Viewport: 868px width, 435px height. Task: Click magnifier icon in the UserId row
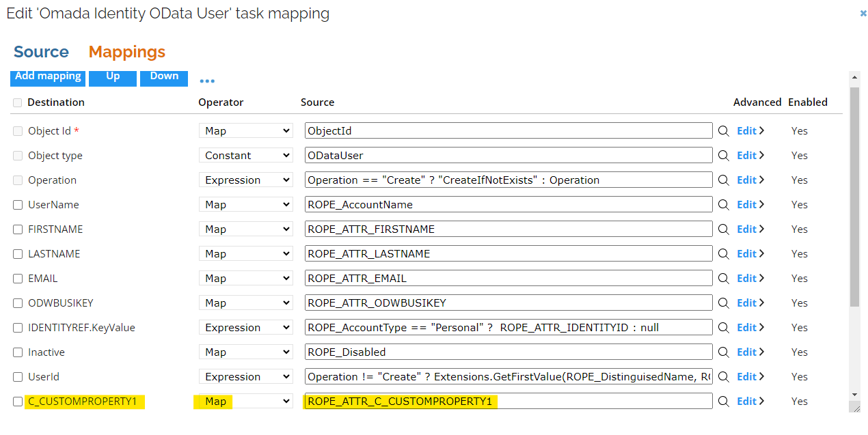[x=723, y=377]
